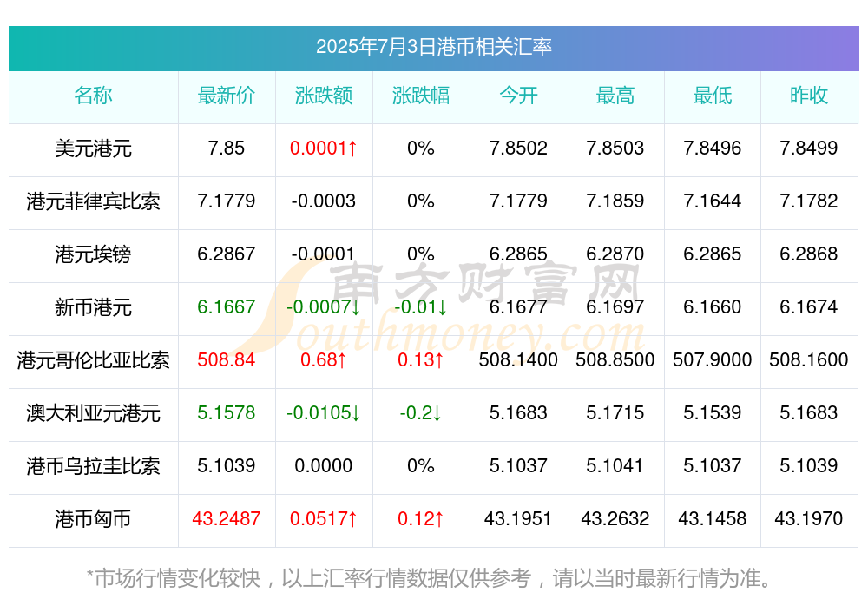Image resolution: width=868 pixels, height=606 pixels.
Task: Click the 最高 column header
Action: coord(615,96)
